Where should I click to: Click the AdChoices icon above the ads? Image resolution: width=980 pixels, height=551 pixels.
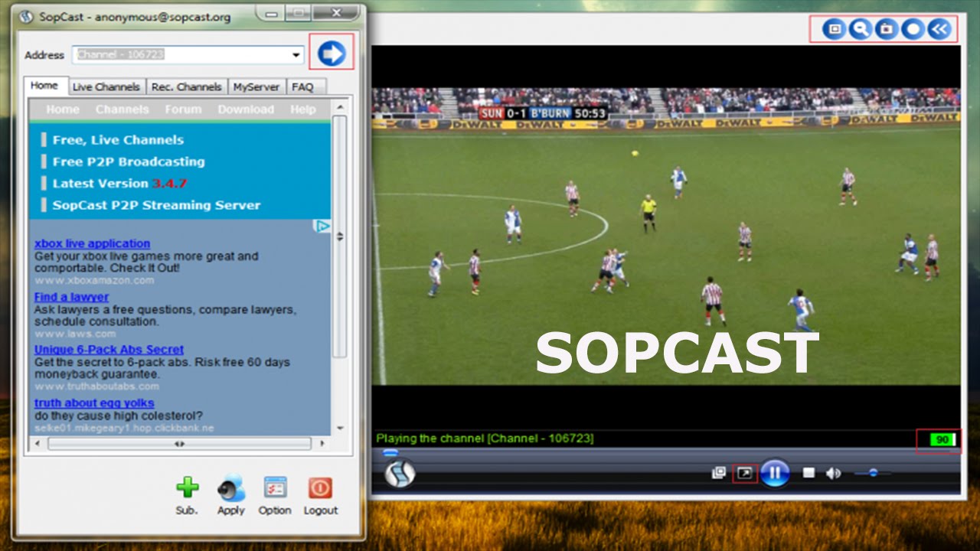[322, 226]
